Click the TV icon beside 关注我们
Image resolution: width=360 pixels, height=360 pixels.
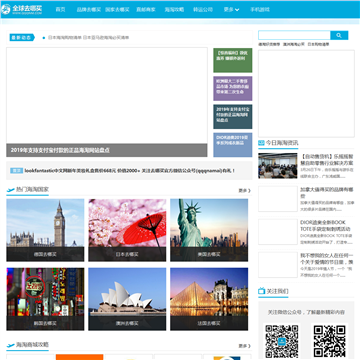(x=262, y=291)
